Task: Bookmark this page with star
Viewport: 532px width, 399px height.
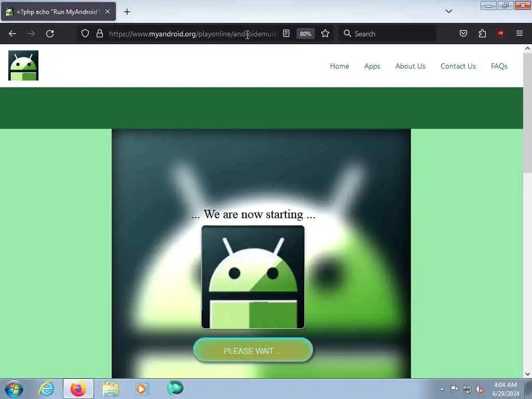Action: pos(325,33)
